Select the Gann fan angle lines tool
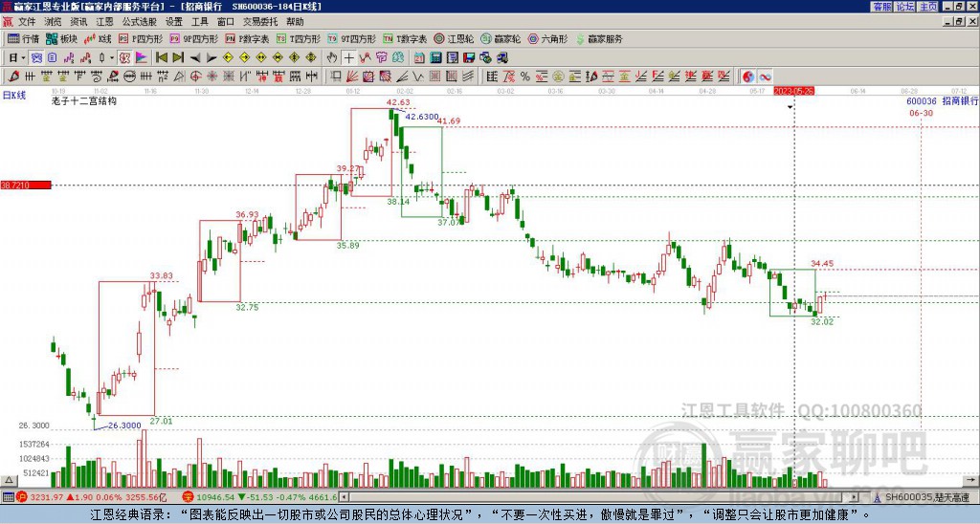This screenshot has height=524, width=980. tap(352, 76)
